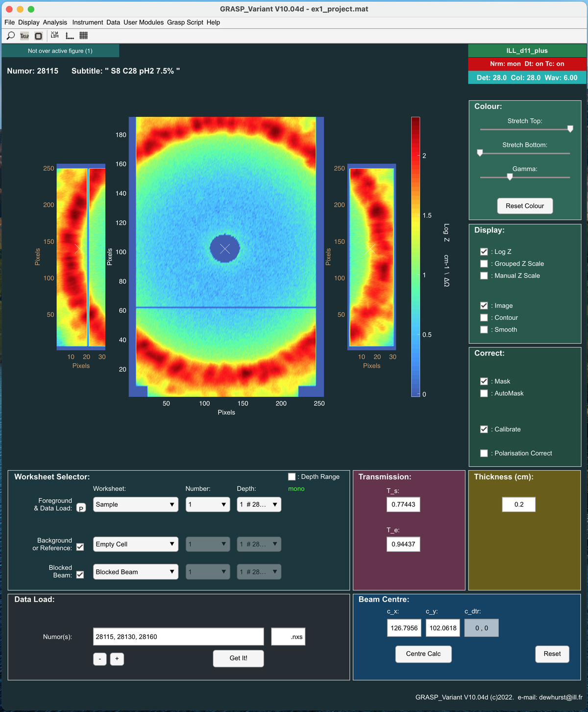588x712 pixels.
Task: Click the Gamma slider handle
Action: 510,177
